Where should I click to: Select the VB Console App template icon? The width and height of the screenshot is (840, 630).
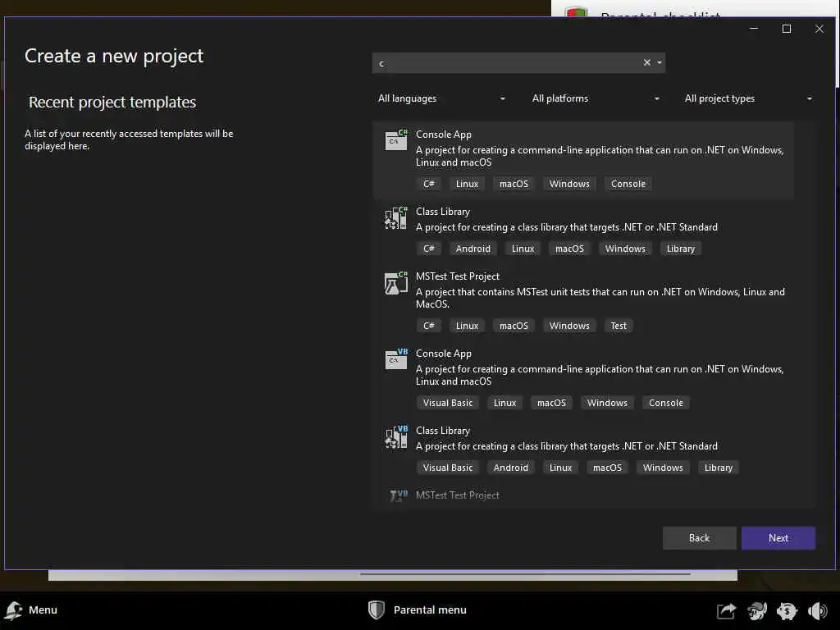click(396, 359)
